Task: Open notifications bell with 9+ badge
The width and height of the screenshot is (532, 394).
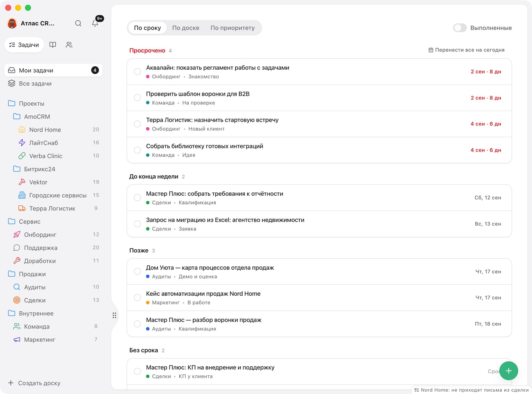Action: (x=95, y=23)
